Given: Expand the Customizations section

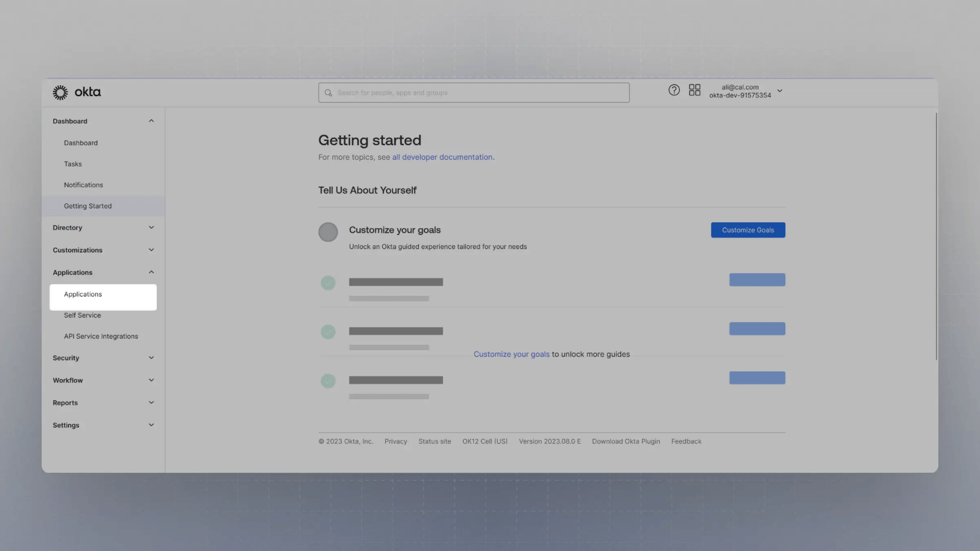Looking at the screenshot, I should pyautogui.click(x=103, y=250).
